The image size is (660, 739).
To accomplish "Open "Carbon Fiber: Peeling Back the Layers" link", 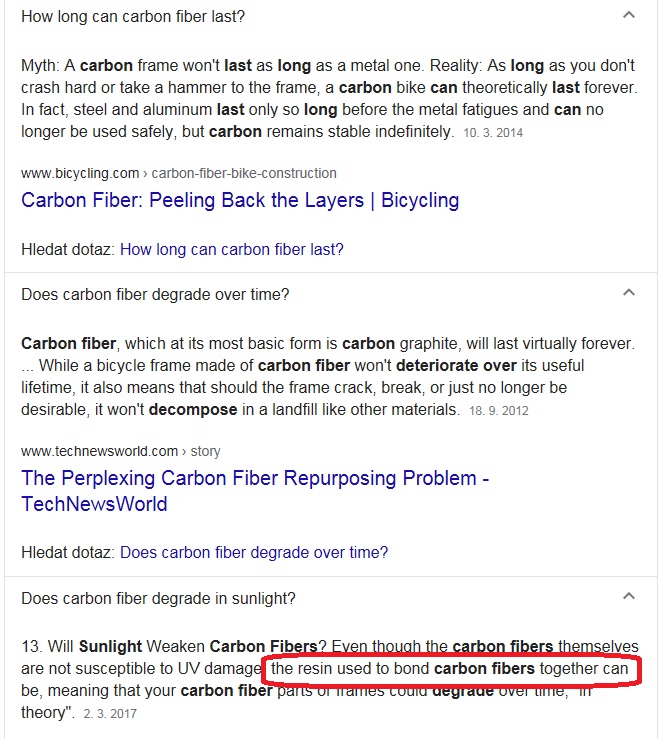I will point(240,200).
